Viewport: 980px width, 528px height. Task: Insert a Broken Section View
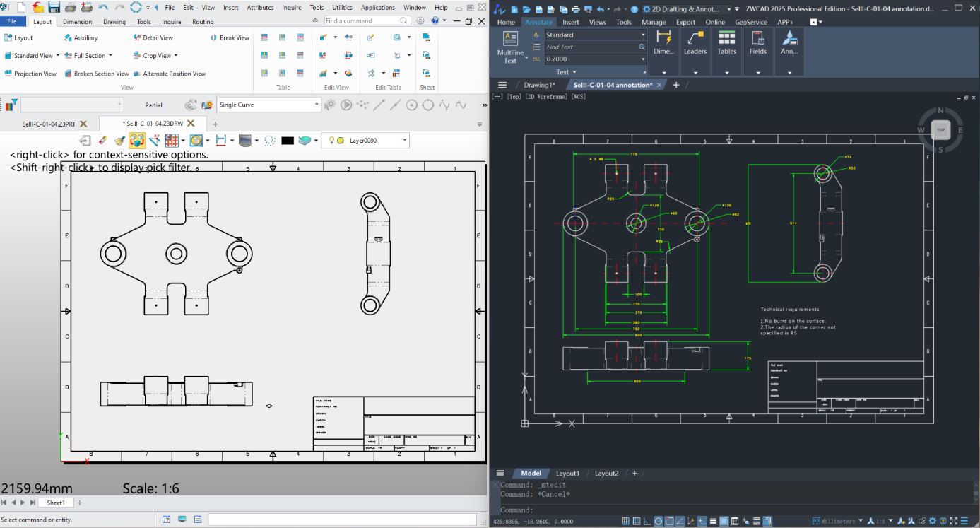coord(96,74)
